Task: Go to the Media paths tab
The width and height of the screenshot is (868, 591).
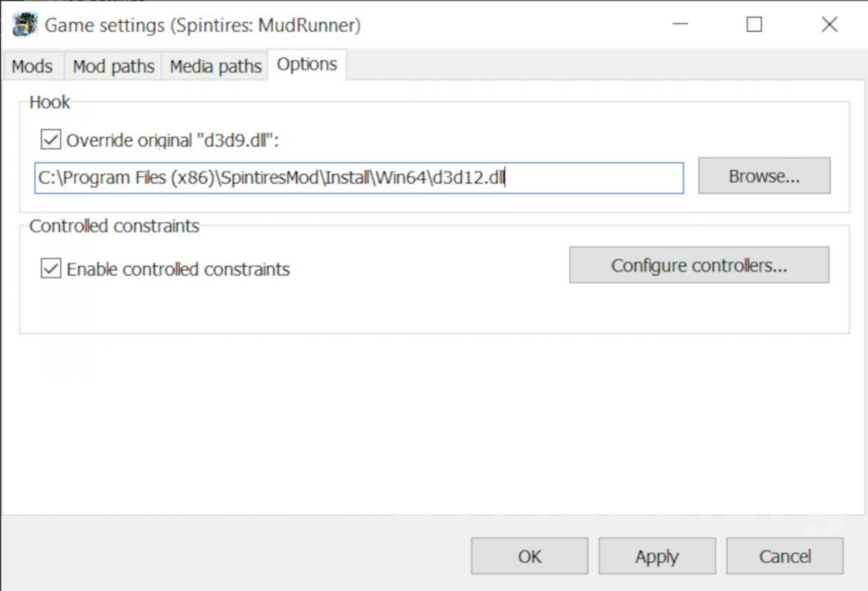Action: [215, 66]
